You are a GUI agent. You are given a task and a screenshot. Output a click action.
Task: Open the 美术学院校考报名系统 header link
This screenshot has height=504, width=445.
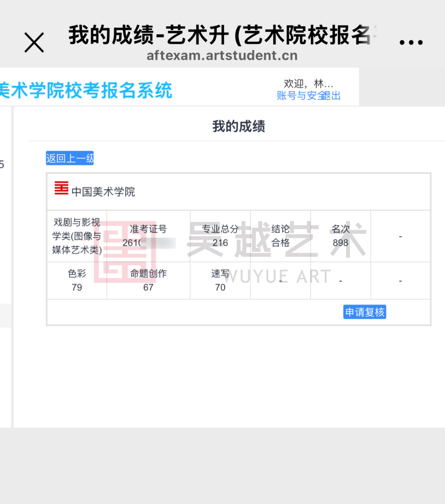pos(87,91)
